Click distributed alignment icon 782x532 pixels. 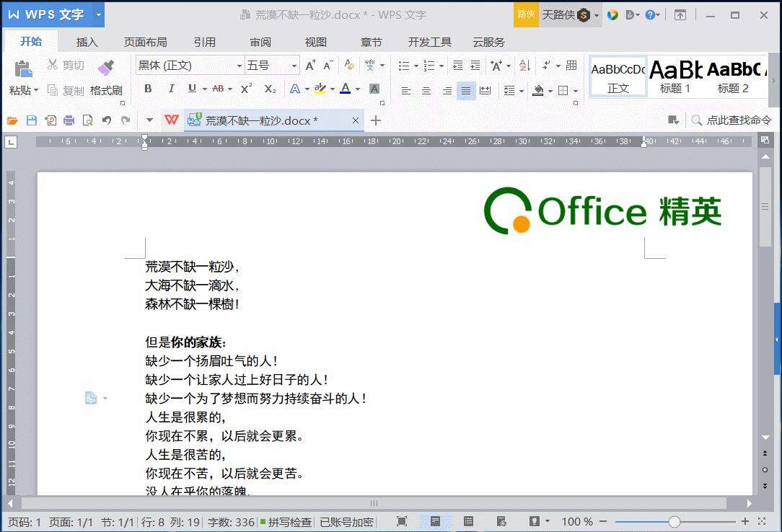(485, 91)
